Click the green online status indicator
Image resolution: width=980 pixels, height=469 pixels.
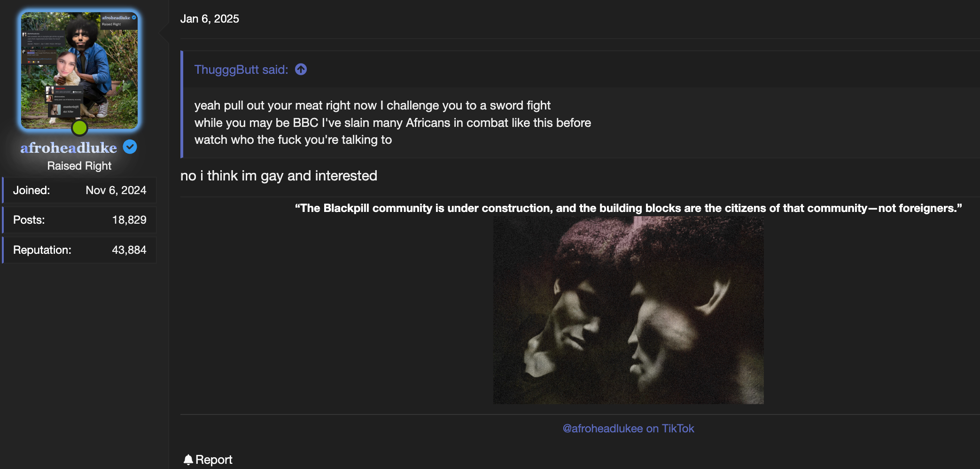[79, 127]
